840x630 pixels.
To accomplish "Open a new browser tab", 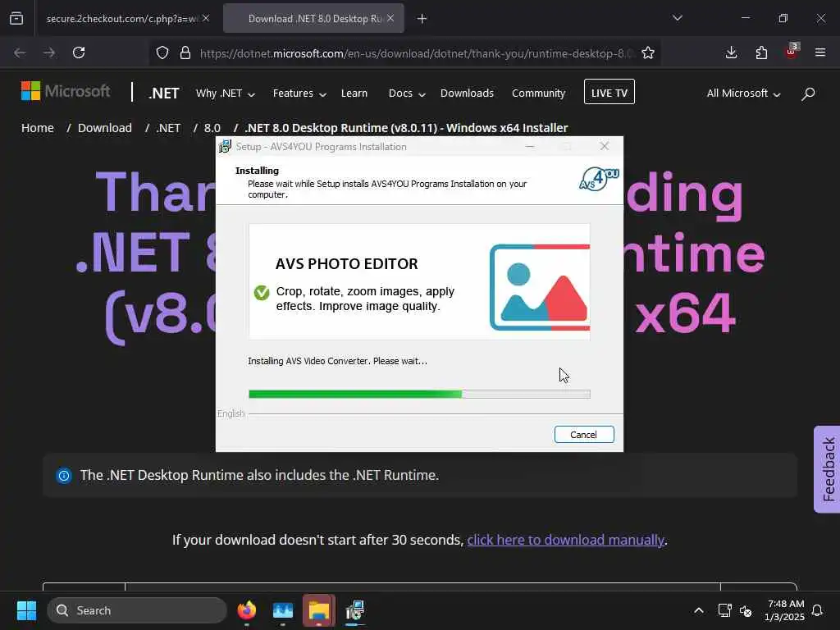I will pyautogui.click(x=422, y=19).
